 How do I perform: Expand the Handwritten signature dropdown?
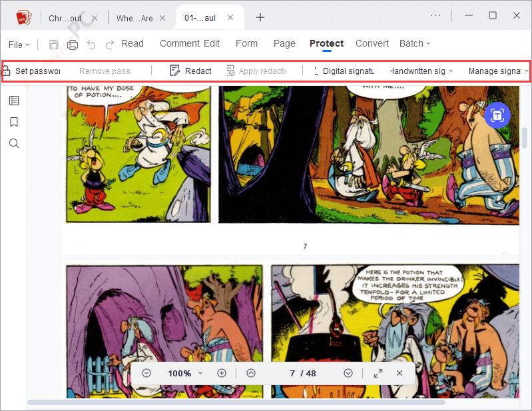[451, 71]
